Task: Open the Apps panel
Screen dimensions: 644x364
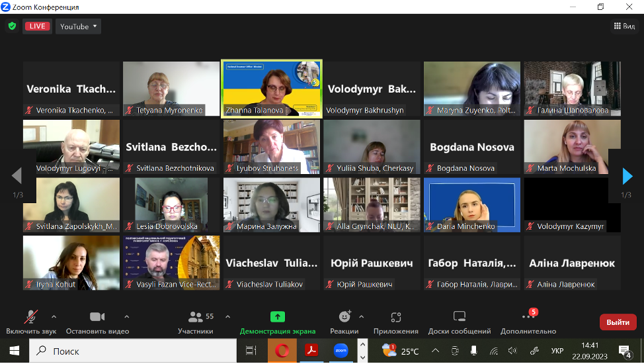Action: coord(395,322)
